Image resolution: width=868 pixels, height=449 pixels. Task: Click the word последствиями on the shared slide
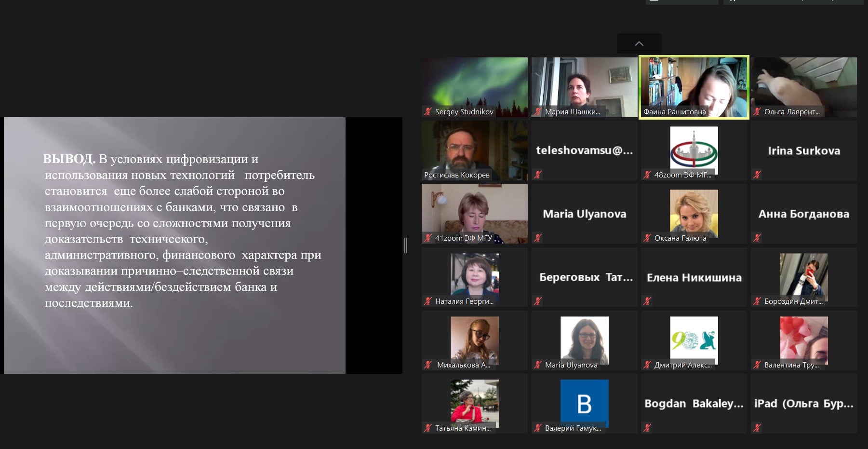[89, 303]
